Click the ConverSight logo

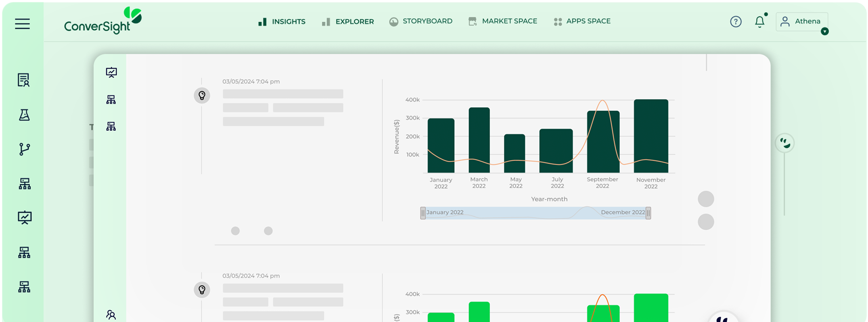click(x=103, y=21)
